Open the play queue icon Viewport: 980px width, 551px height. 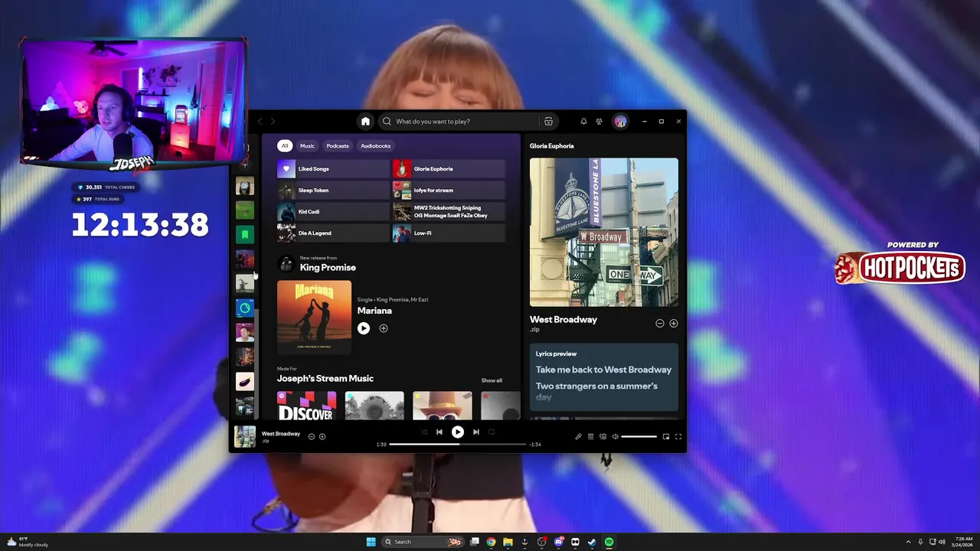point(590,436)
